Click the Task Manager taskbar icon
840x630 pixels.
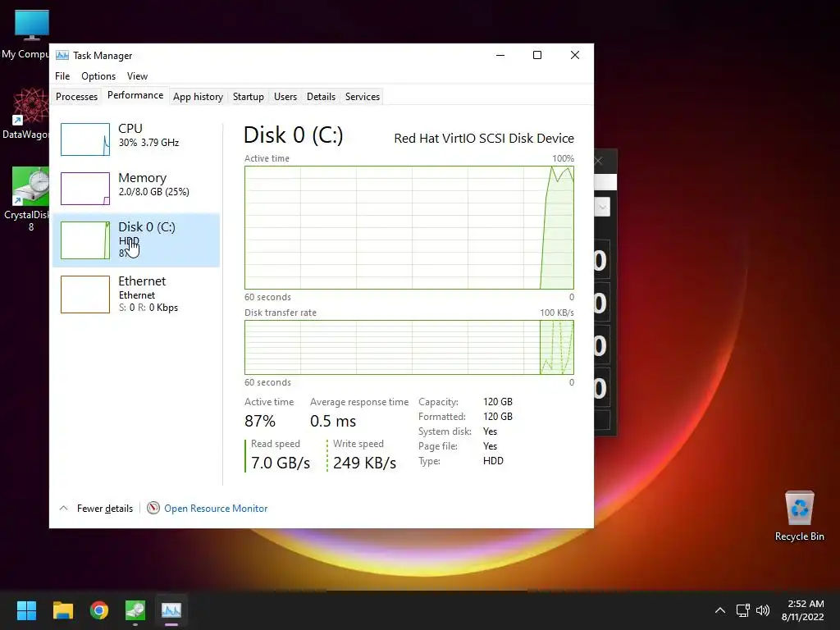coord(171,610)
